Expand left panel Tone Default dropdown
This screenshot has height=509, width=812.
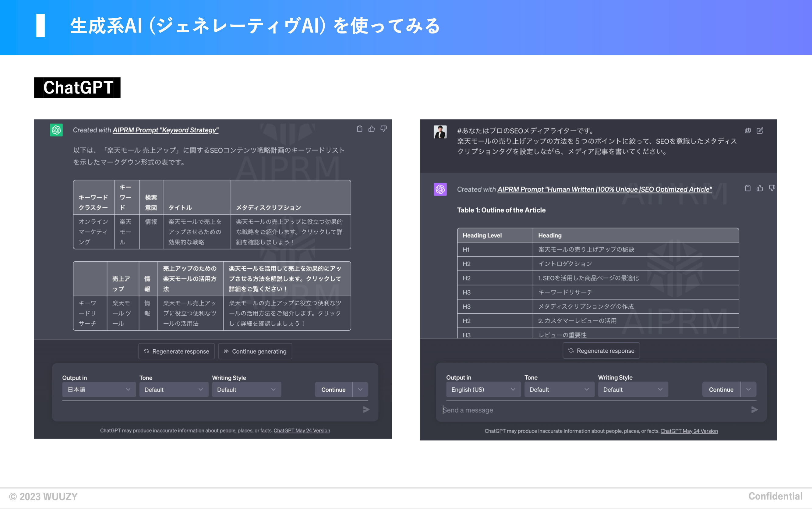tap(174, 390)
